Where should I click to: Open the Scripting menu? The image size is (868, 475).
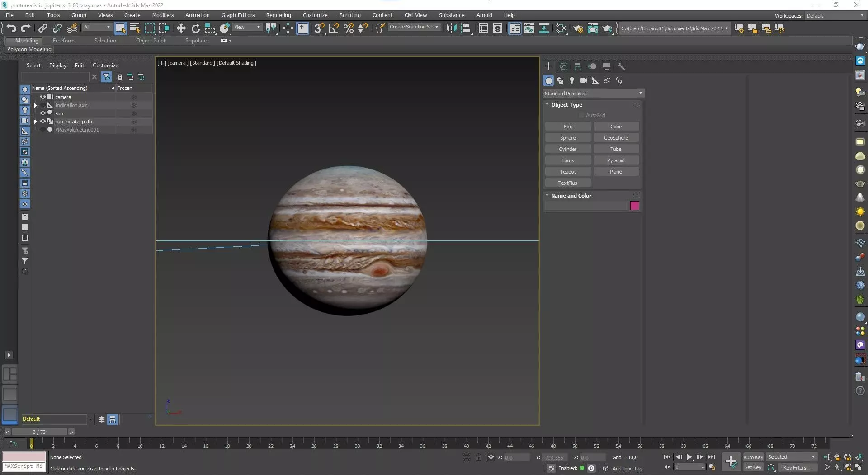[350, 15]
